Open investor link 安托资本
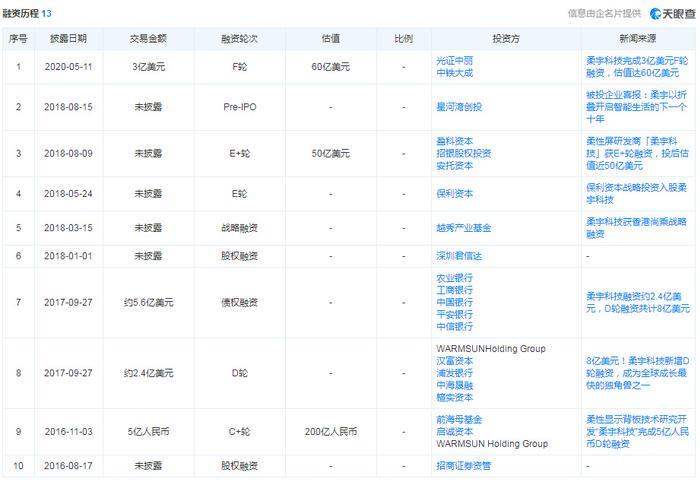 coord(454,166)
